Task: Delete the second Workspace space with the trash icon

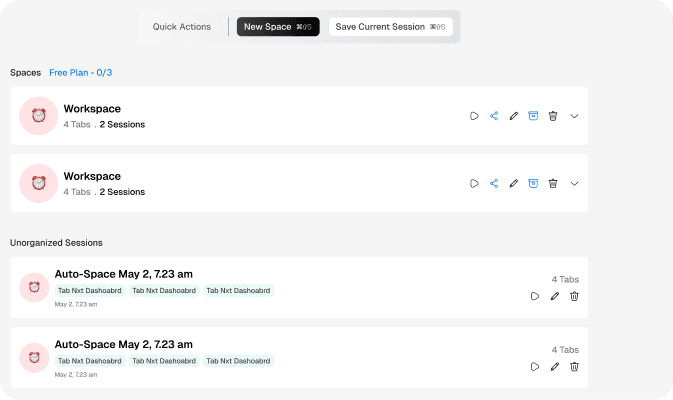Action: (x=553, y=183)
